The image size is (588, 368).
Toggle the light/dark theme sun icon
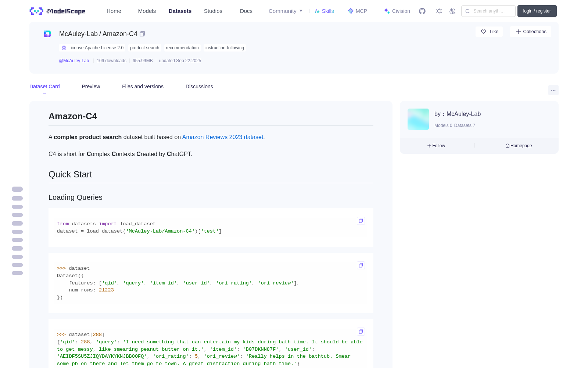point(439,11)
